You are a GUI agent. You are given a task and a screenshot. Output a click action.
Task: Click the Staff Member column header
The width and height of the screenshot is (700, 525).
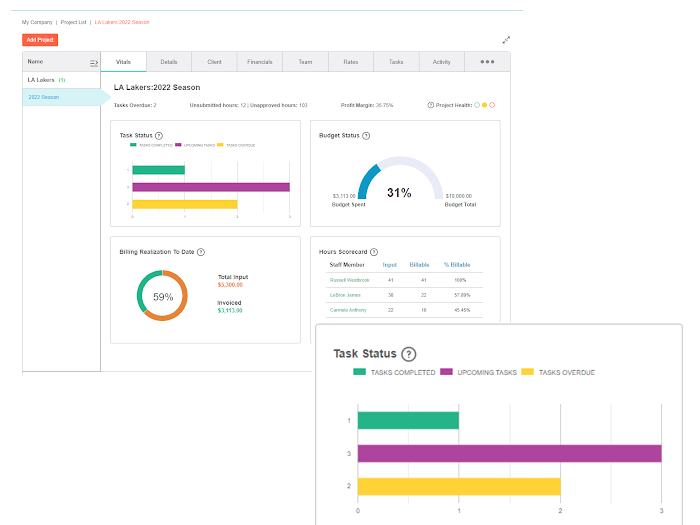347,265
